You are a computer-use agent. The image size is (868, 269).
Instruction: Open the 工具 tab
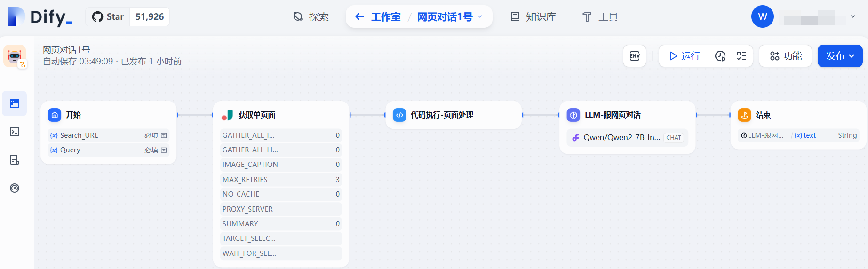tap(600, 17)
